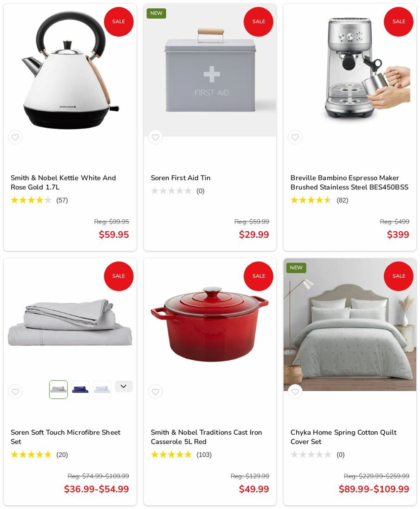Wishlist the Soren Microfibre Sheet Set

[15, 392]
